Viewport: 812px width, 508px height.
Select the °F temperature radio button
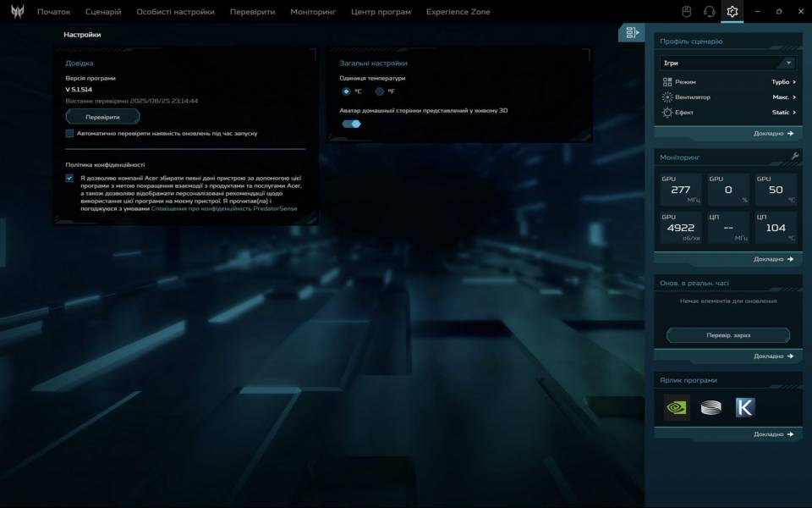tap(380, 91)
